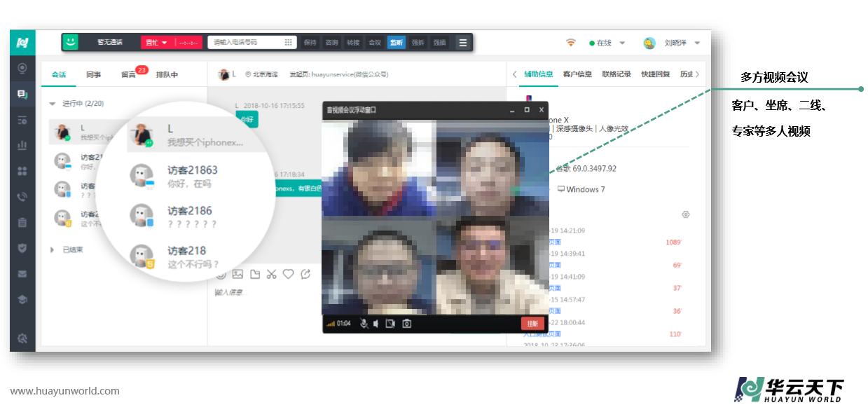Screen dimensions: 868x405
Task: Click the scissors screenshot icon
Action: tap(271, 274)
